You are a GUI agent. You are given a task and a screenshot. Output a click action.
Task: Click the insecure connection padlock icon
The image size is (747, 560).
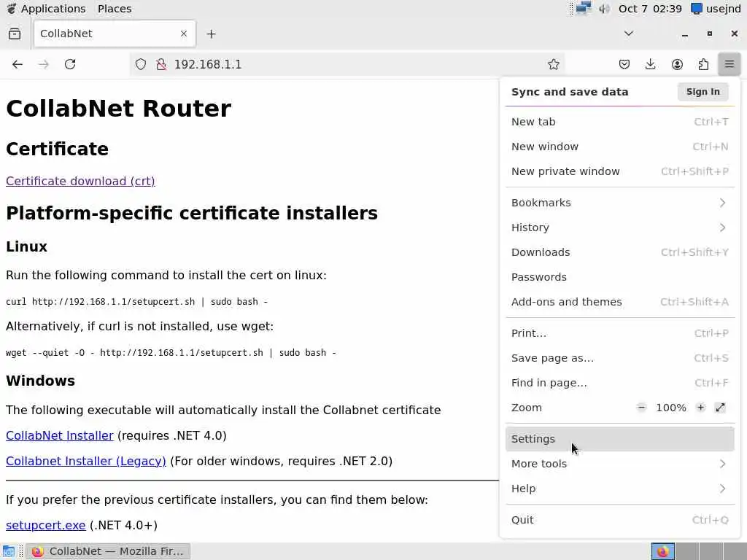161,64
